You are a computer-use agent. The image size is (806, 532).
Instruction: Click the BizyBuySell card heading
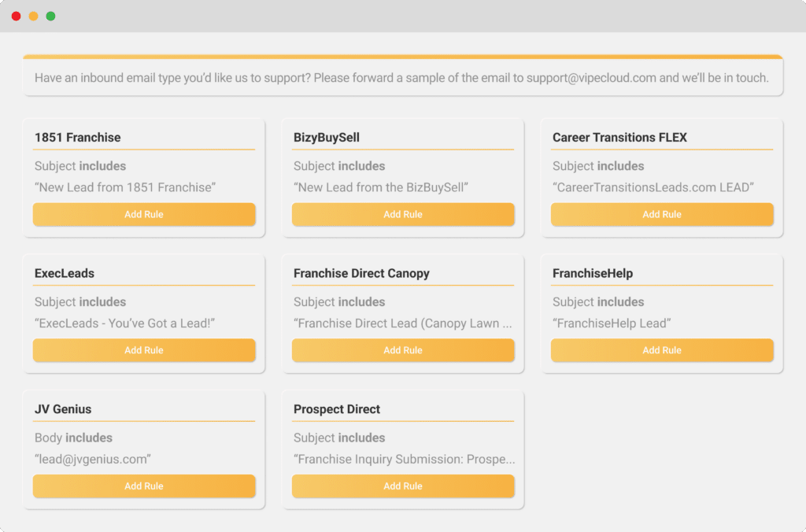coord(325,137)
